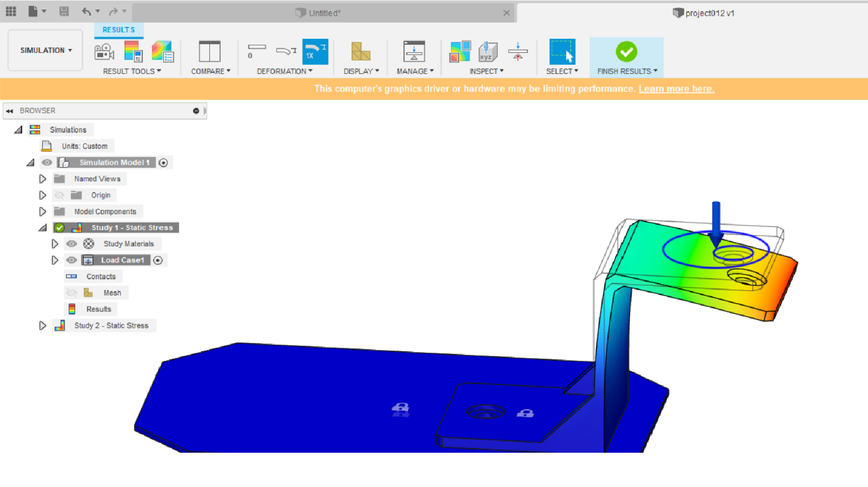868x487 pixels.
Task: Expand Study 2 - Static Stress
Action: pos(42,325)
